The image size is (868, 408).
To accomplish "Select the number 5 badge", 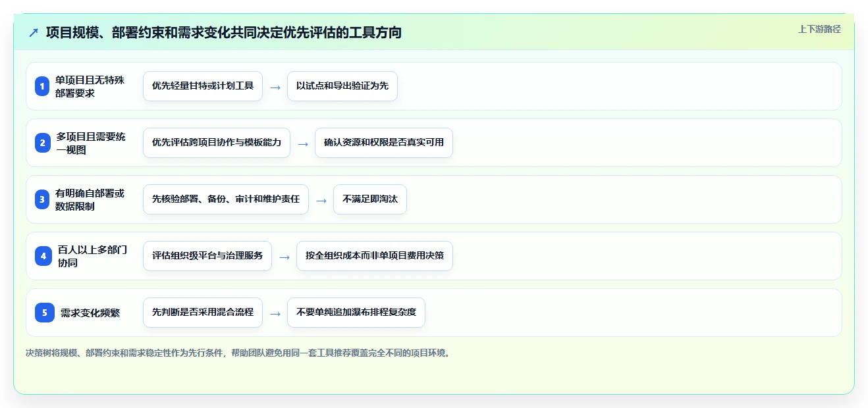I will click(45, 313).
